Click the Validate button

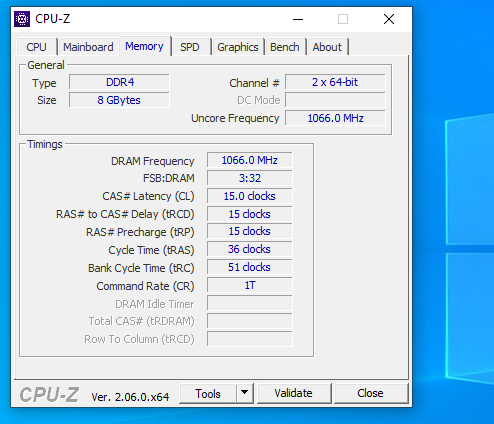(x=293, y=393)
